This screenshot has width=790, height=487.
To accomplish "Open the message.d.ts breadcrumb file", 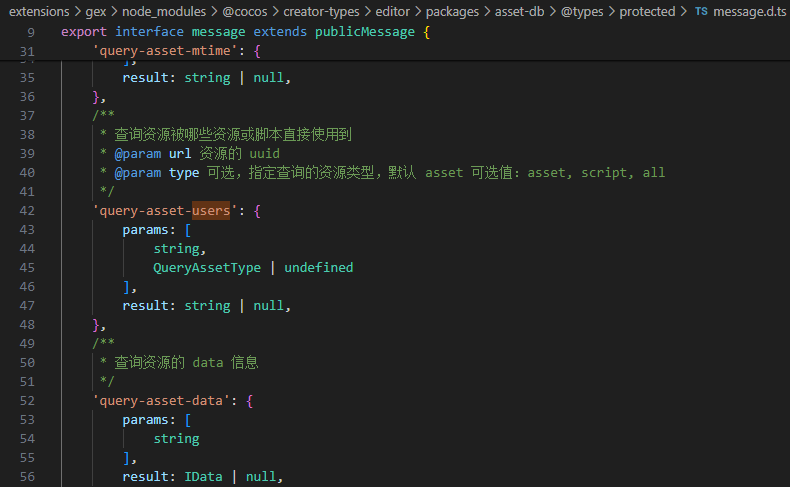I will 748,12.
